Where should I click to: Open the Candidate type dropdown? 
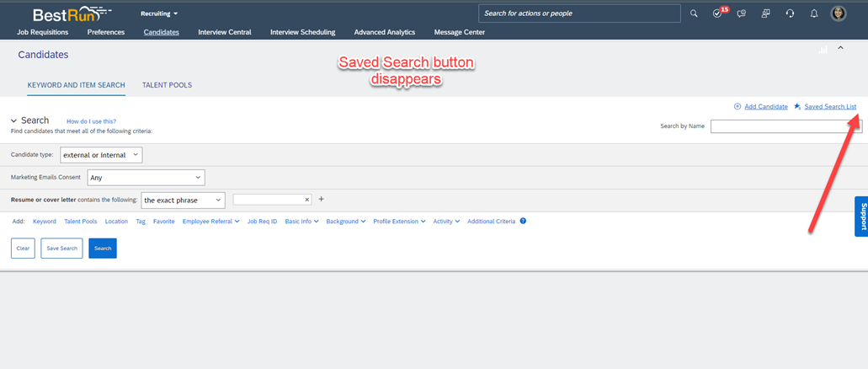click(x=101, y=155)
